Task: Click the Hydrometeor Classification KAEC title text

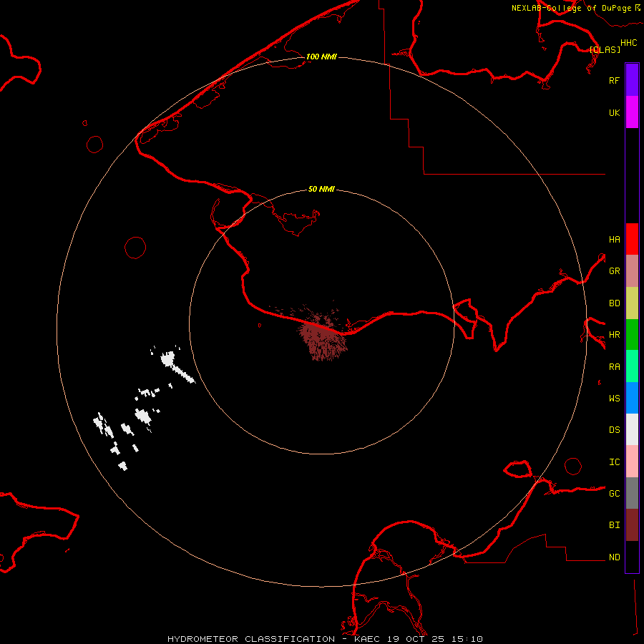Action: tap(325, 639)
